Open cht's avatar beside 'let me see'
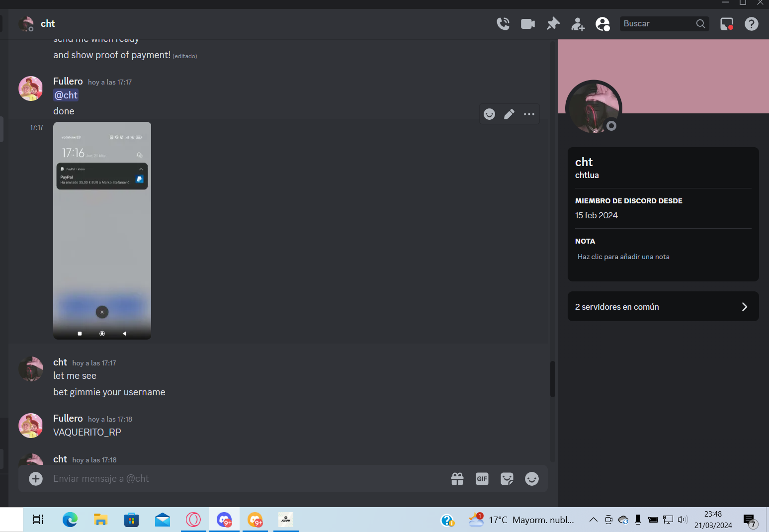 [x=31, y=369]
